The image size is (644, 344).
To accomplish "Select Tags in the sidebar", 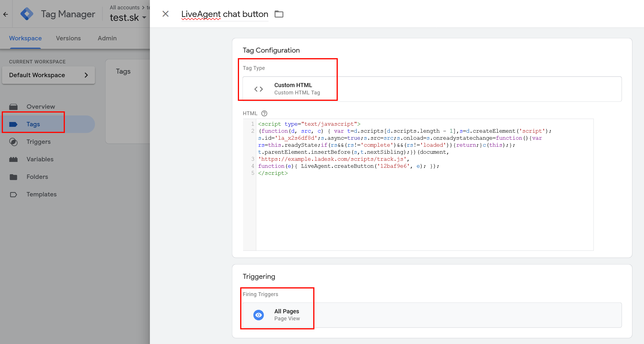I will [33, 124].
